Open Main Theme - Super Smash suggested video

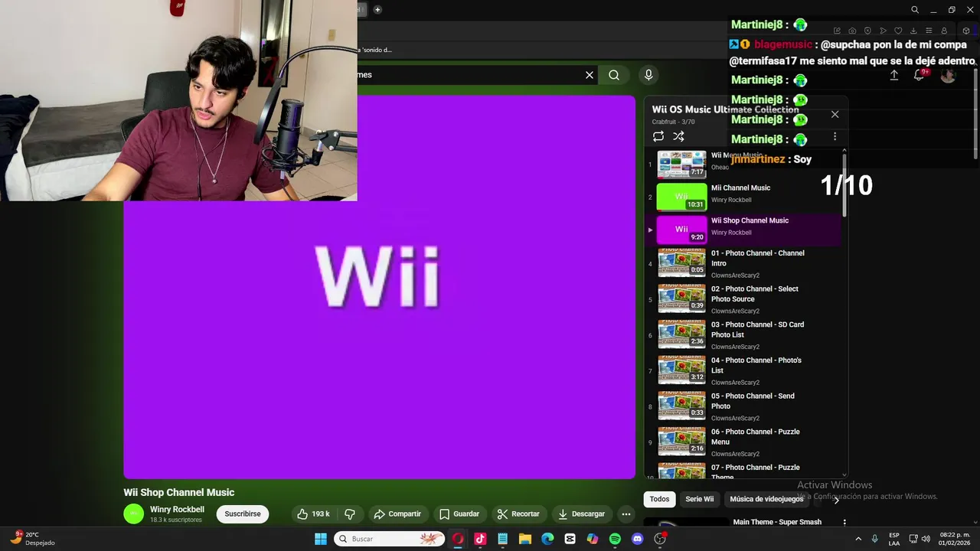[777, 522]
